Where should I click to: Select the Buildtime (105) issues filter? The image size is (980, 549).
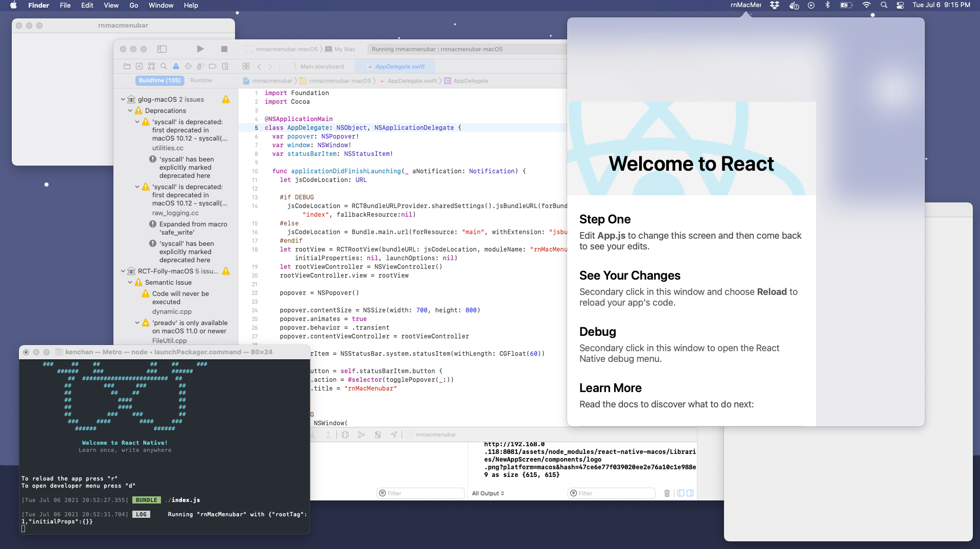coord(159,81)
